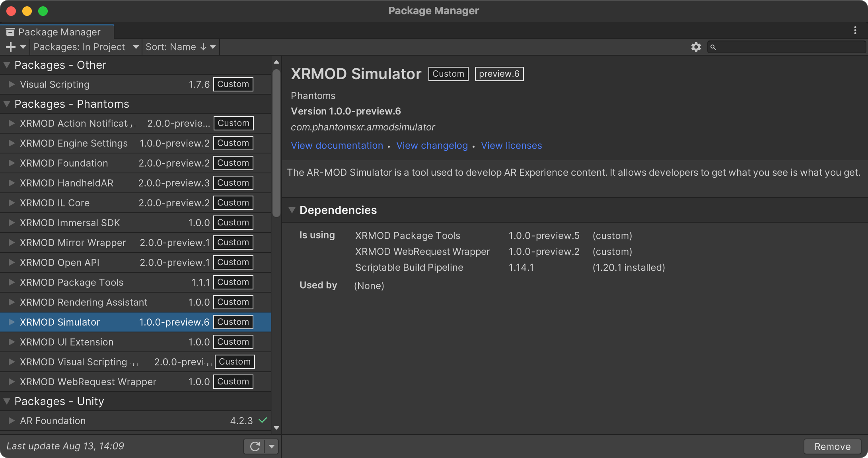Open View documentation link
The width and height of the screenshot is (868, 458).
click(337, 146)
